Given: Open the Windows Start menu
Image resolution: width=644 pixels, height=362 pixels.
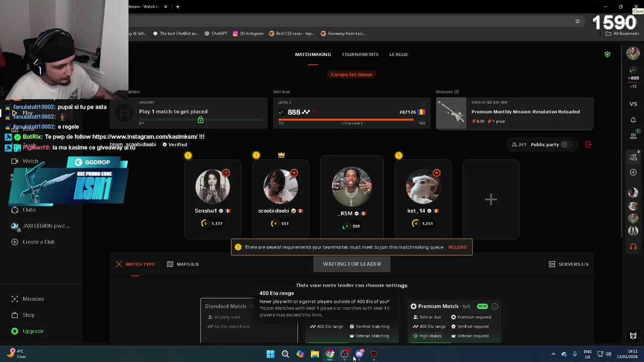Looking at the screenshot, I should pyautogui.click(x=270, y=354).
